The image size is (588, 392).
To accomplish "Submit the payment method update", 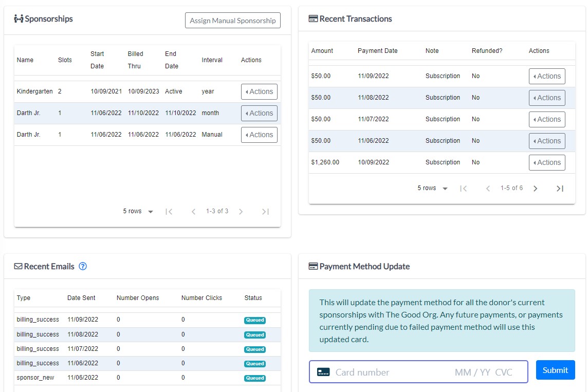I will click(555, 370).
